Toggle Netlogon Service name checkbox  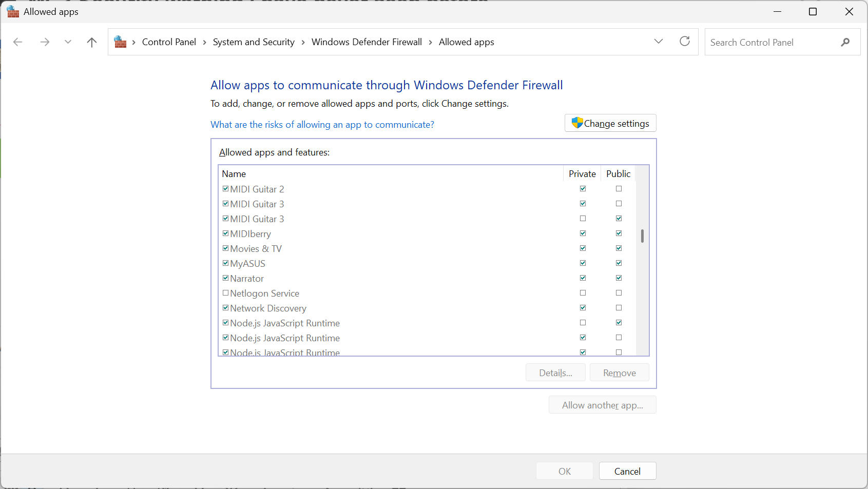225,293
